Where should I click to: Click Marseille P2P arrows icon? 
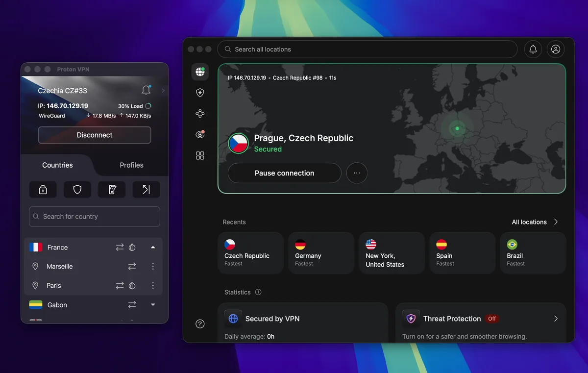132,267
